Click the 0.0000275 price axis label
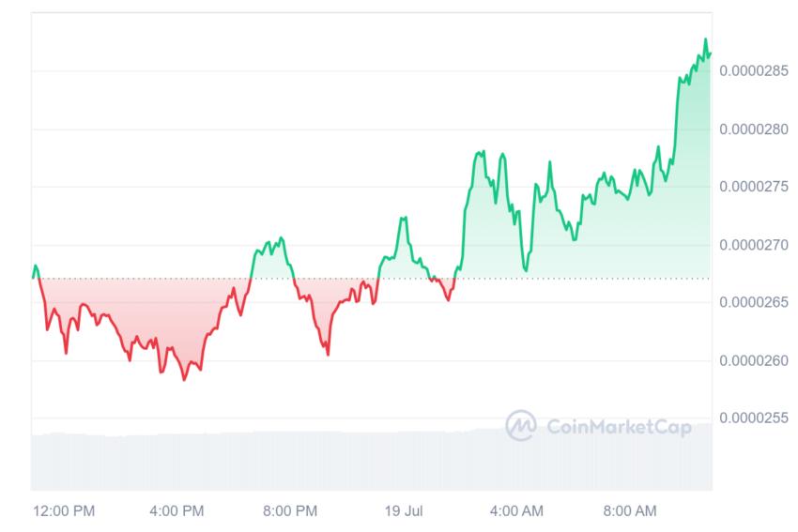 [x=754, y=187]
